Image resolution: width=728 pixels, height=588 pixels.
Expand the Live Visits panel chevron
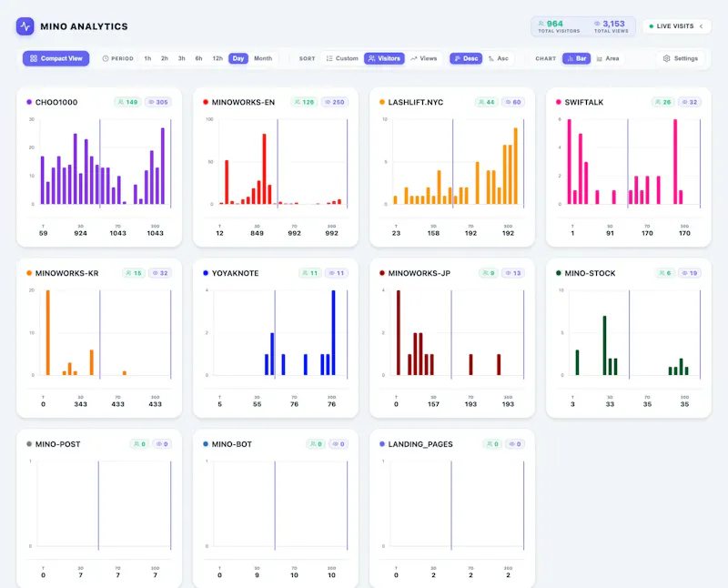[701, 26]
